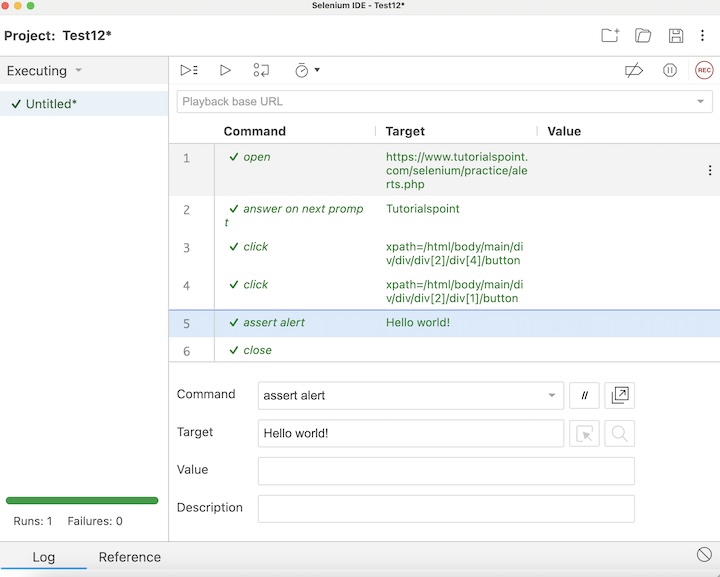
Task: Click the Description input field
Action: 446,509
